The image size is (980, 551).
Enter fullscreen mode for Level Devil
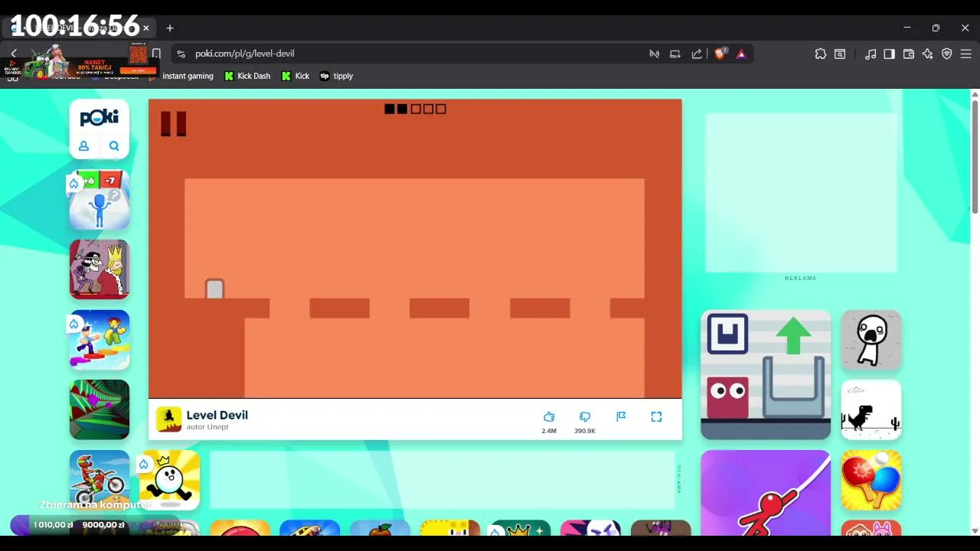(656, 416)
